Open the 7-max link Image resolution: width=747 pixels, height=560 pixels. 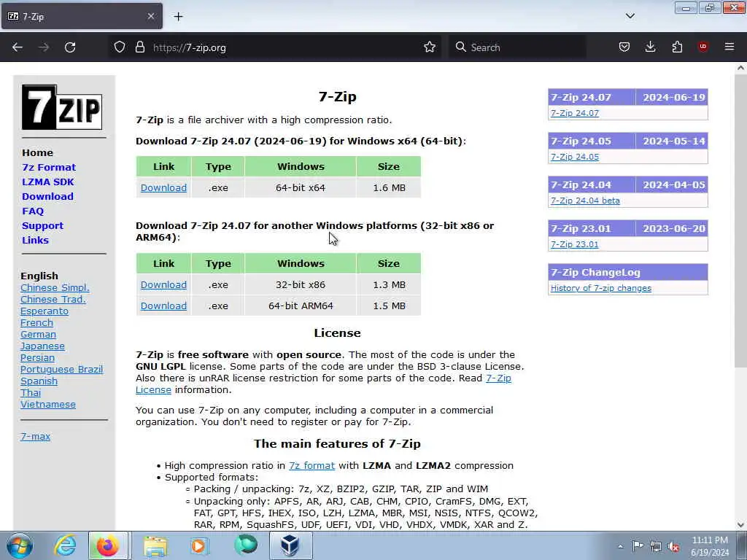click(35, 437)
